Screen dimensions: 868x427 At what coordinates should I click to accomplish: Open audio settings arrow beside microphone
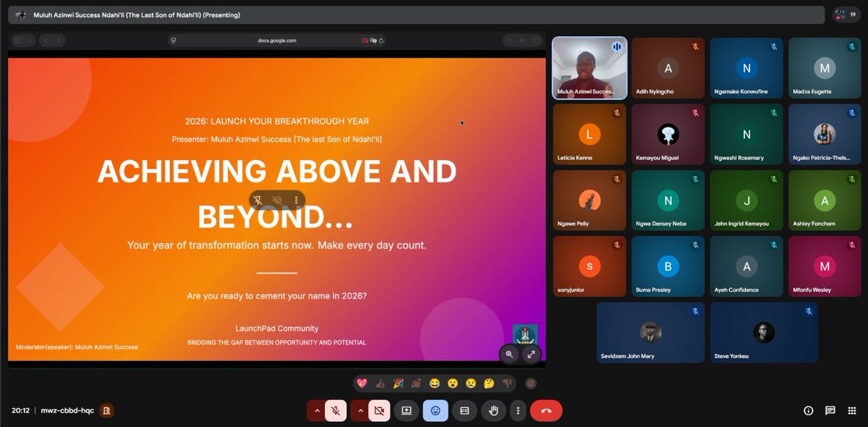coord(316,410)
